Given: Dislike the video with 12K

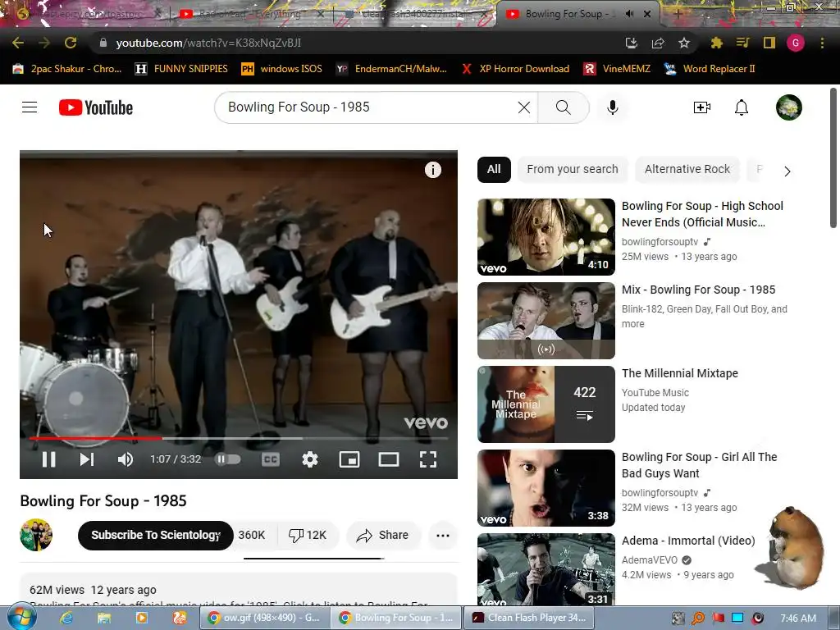Looking at the screenshot, I should coord(308,535).
